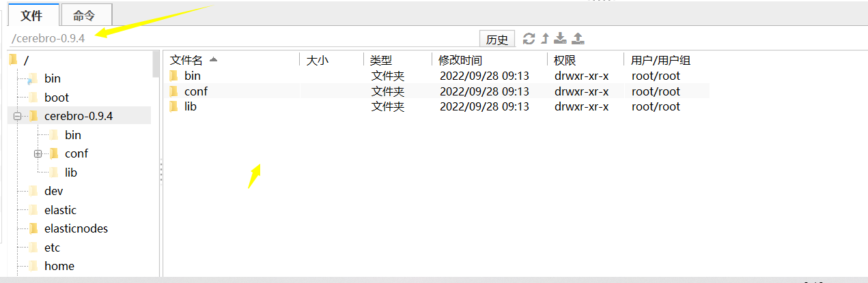This screenshot has width=868, height=283.
Task: Click the conf folder icon in file list
Action: [x=173, y=91]
